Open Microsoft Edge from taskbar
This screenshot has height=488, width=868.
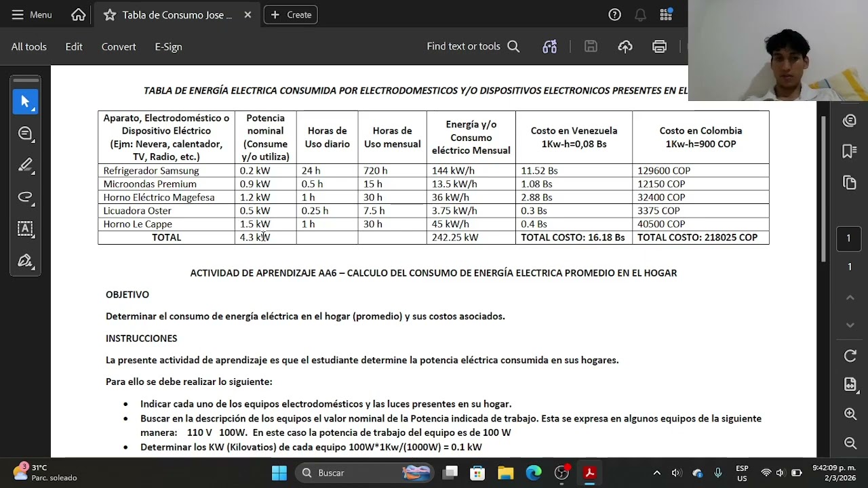tap(534, 473)
